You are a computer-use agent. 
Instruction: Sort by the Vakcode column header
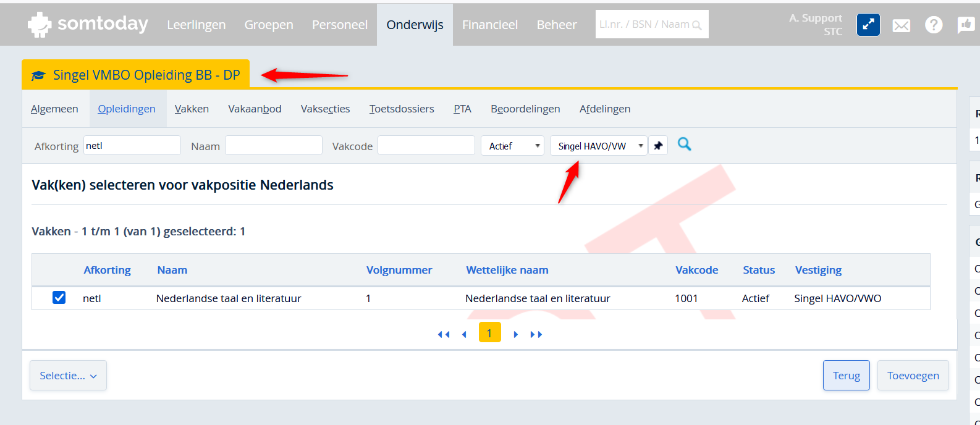pos(696,270)
